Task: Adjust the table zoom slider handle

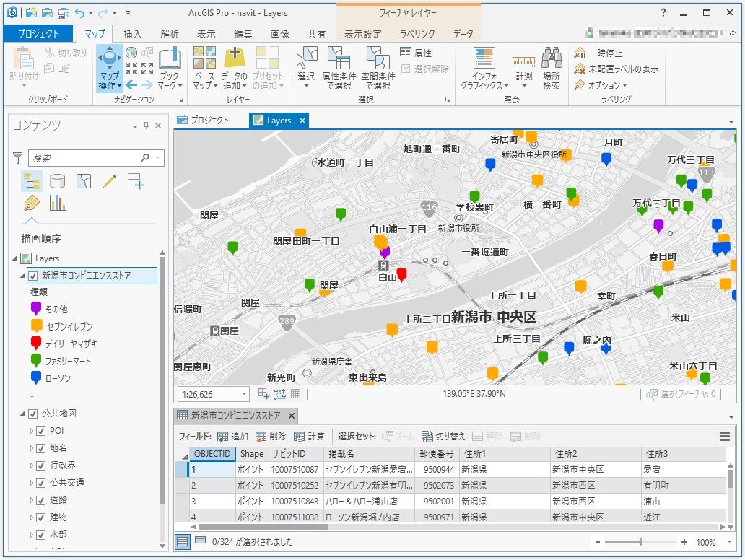Action: [x=640, y=541]
